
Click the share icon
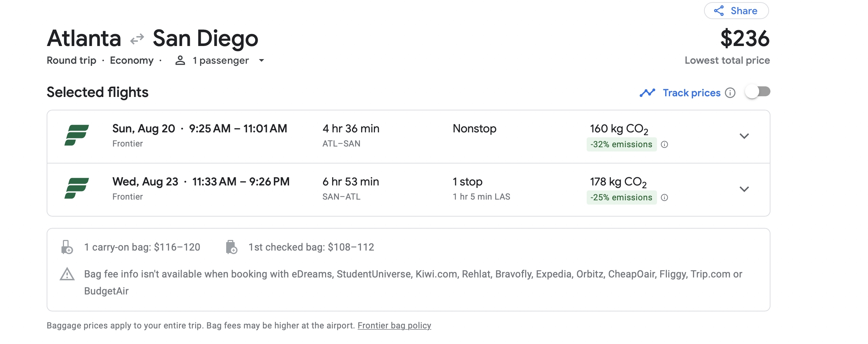719,11
